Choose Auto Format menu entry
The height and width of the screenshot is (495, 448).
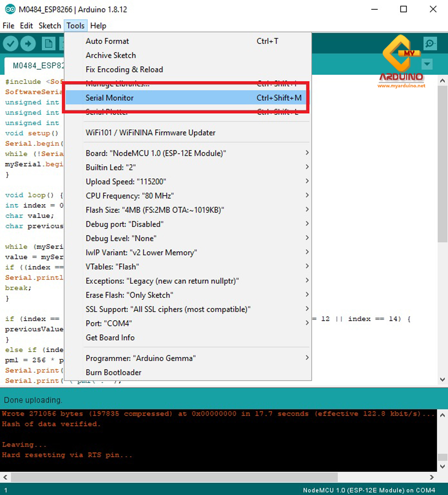coord(107,41)
